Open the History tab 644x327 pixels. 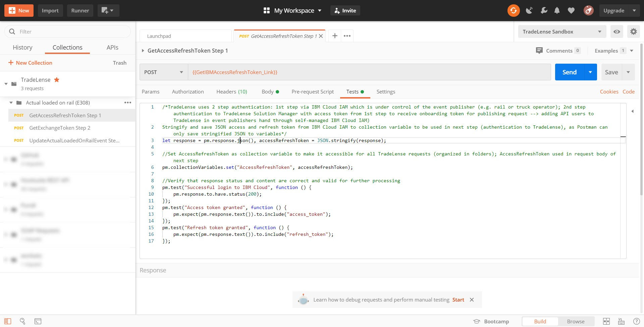tap(22, 48)
